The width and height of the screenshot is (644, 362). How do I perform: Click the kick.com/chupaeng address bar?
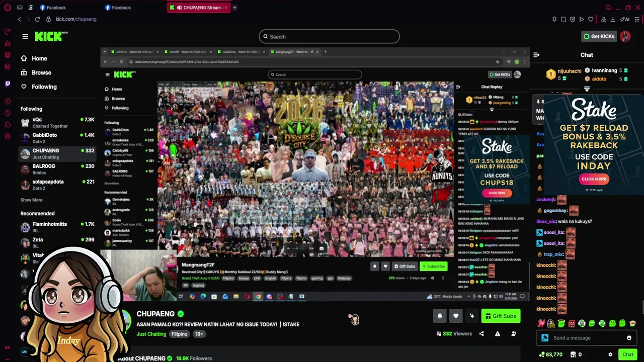point(75,19)
